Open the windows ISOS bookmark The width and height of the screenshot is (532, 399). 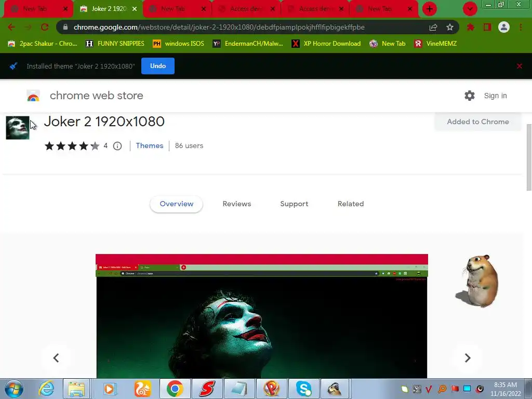click(179, 44)
